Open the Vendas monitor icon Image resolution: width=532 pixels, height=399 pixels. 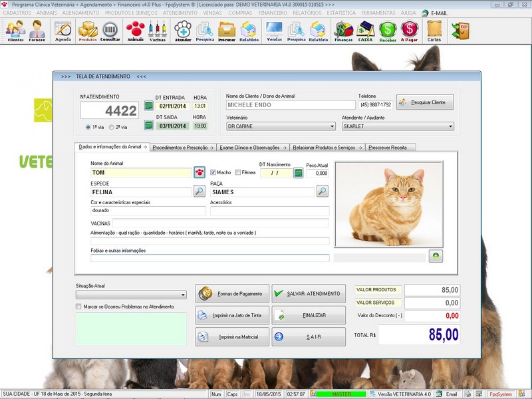tap(275, 31)
